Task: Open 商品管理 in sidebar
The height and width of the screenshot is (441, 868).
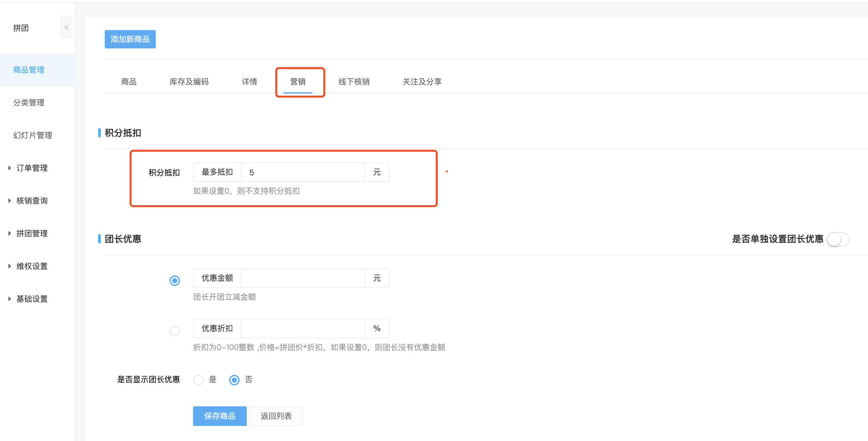Action: pyautogui.click(x=37, y=70)
